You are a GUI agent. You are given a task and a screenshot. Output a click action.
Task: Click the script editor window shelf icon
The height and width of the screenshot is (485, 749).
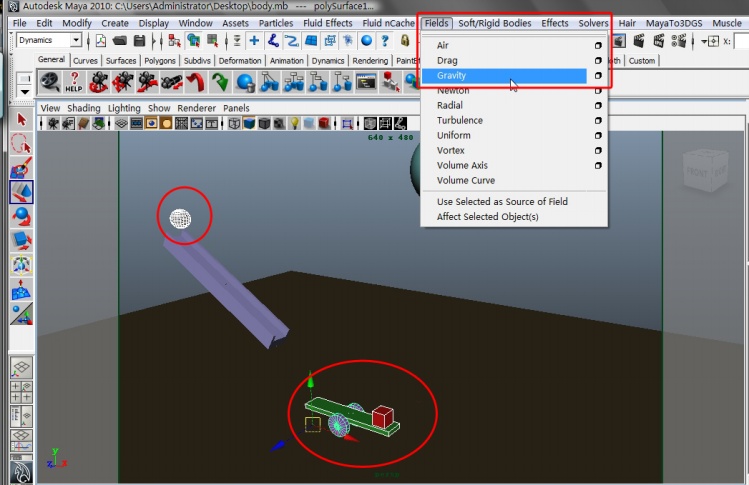pyautogui.click(x=366, y=82)
